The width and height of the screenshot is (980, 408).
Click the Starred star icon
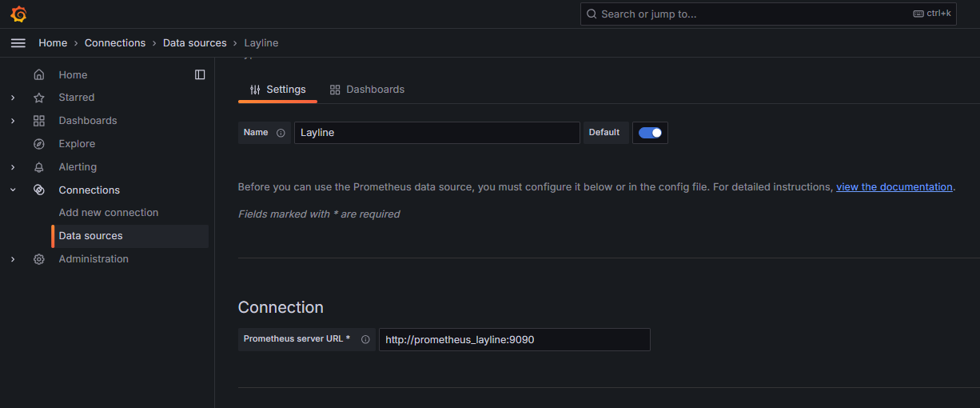pos(39,98)
